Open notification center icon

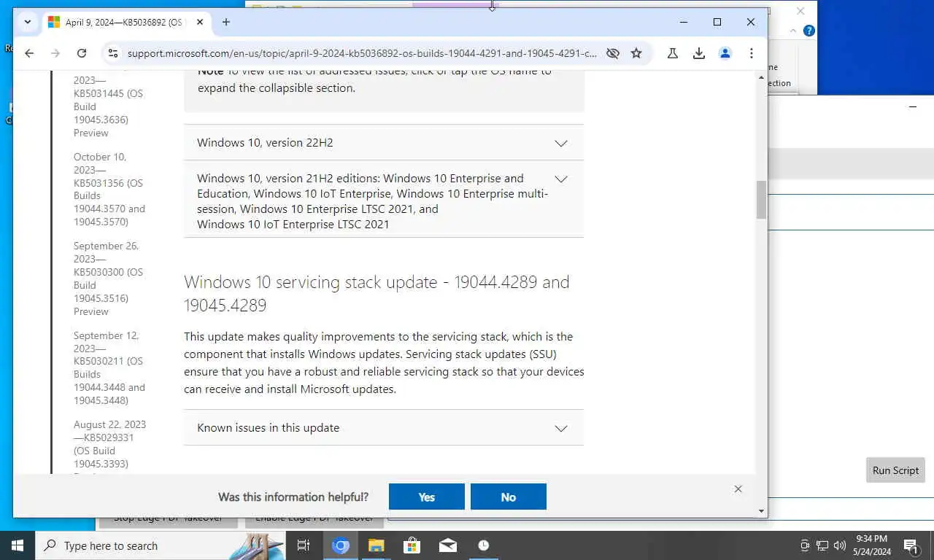coord(911,545)
